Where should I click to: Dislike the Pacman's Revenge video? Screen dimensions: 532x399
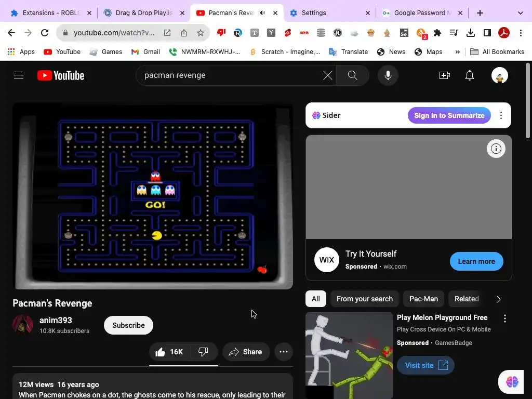click(x=203, y=352)
